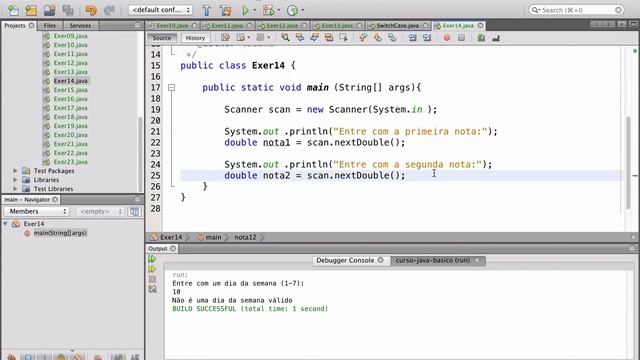Click the Shift Line Left icon
Image resolution: width=640 pixels, height=360 pixels.
tap(412, 38)
